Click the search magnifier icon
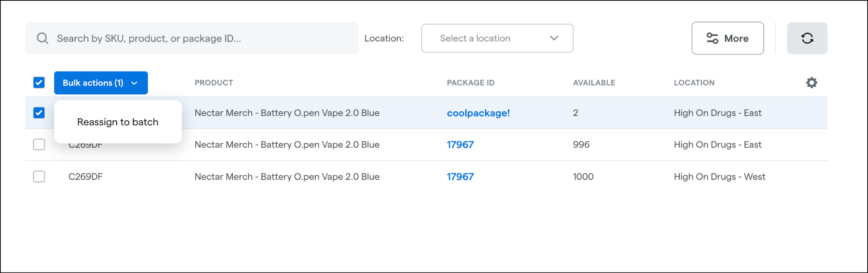 click(42, 39)
